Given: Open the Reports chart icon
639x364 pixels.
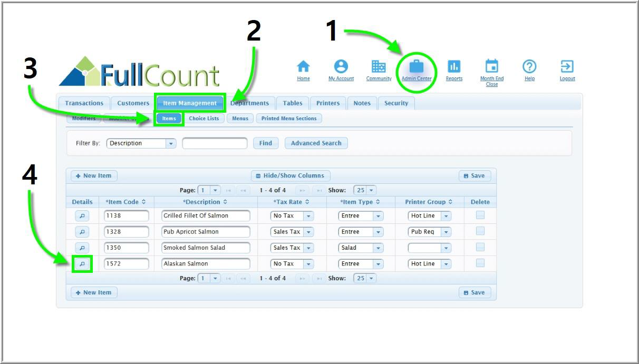Looking at the screenshot, I should click(x=454, y=66).
